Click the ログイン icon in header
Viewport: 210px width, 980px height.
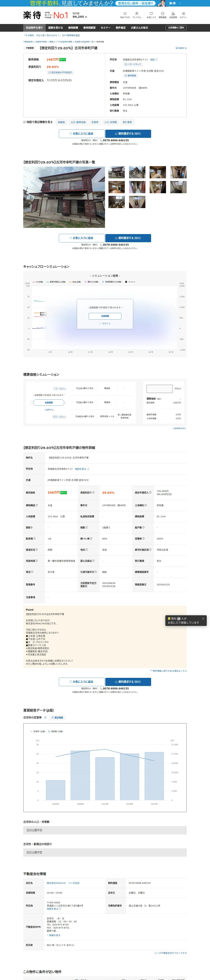click(183, 15)
